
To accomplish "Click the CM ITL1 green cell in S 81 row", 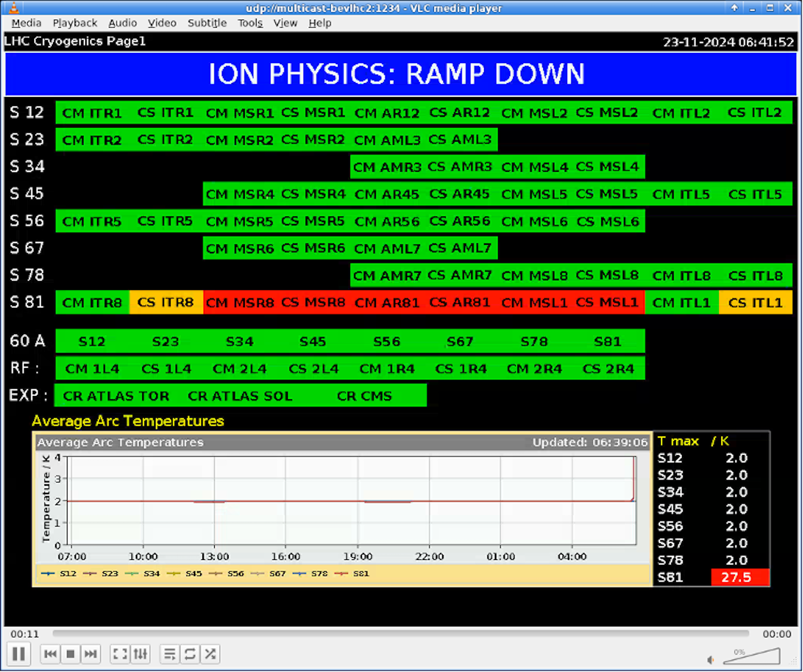I will tap(681, 302).
